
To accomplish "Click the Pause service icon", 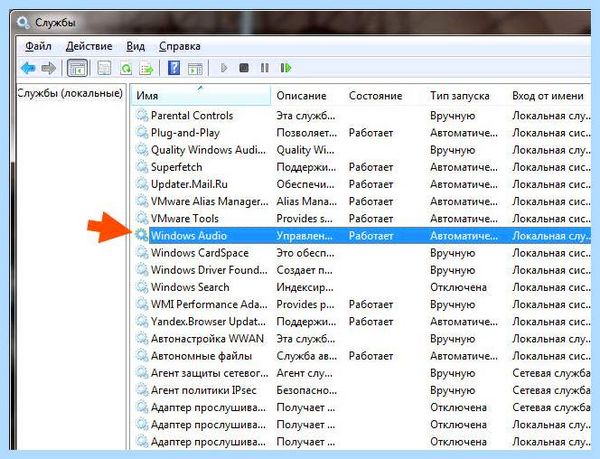I will (x=264, y=68).
